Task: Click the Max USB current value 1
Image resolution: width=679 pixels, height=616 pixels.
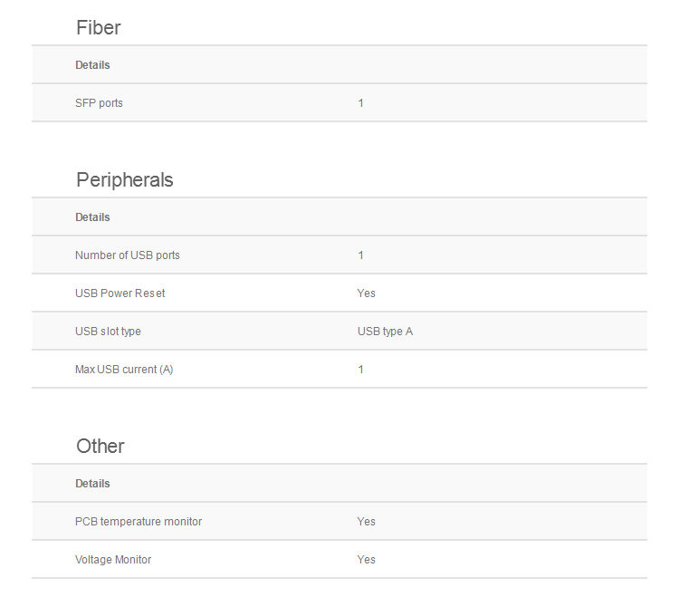Action: coord(360,370)
